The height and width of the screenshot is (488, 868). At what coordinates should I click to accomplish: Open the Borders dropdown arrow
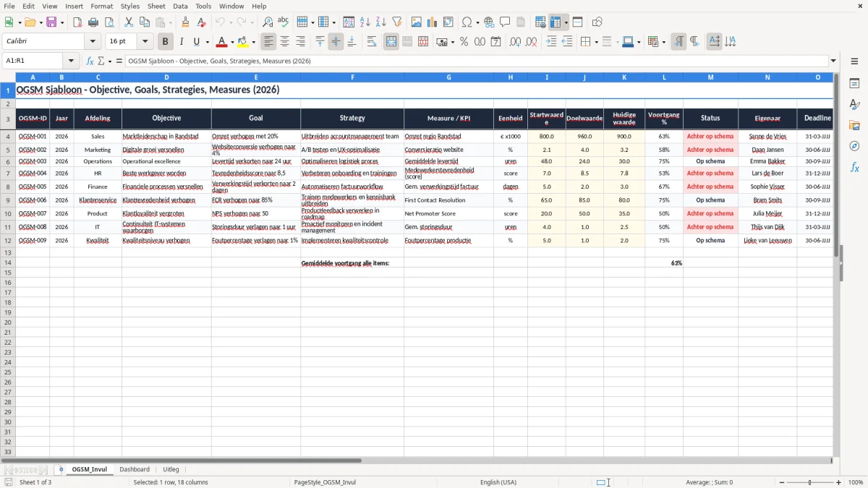pos(595,42)
